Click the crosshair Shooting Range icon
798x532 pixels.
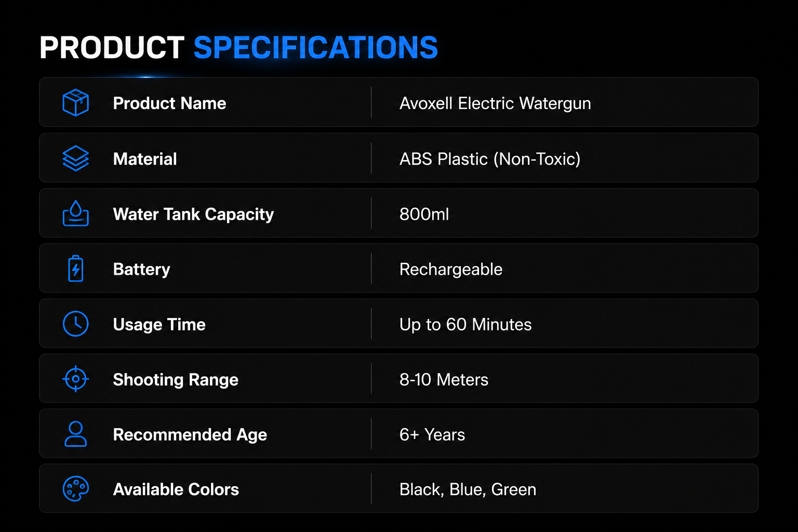(76, 379)
